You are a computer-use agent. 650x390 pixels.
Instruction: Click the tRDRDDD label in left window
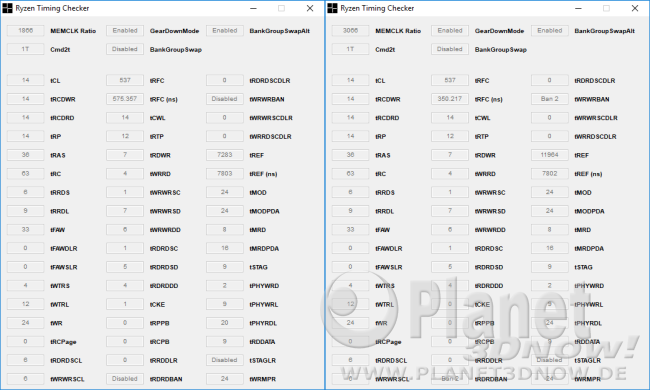[164, 286]
